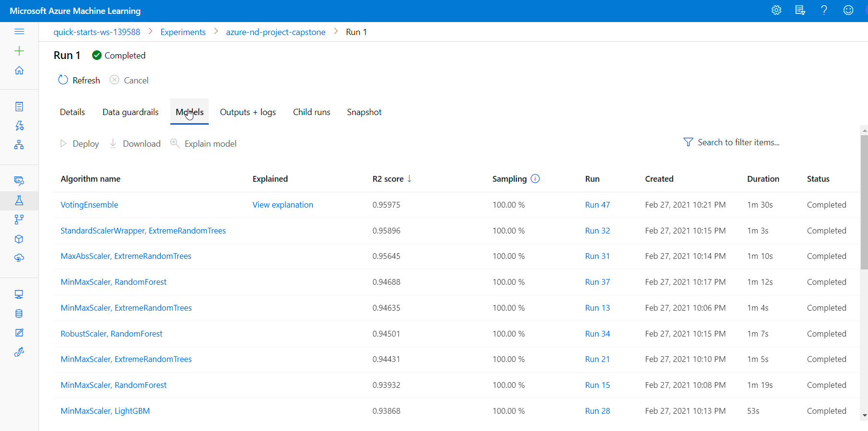
Task: Click the smiley feedback icon
Action: 848,10
